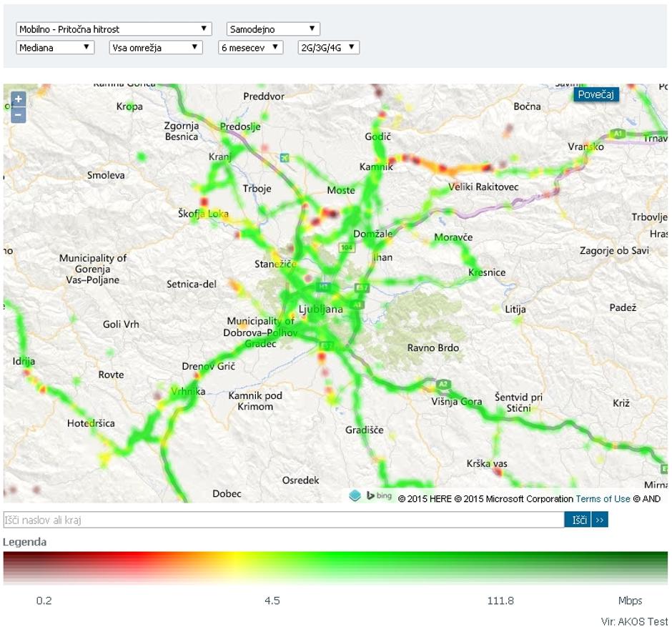Click the airport icon near Kranj
Image resolution: width=672 pixels, height=627 pixels.
tap(286, 157)
